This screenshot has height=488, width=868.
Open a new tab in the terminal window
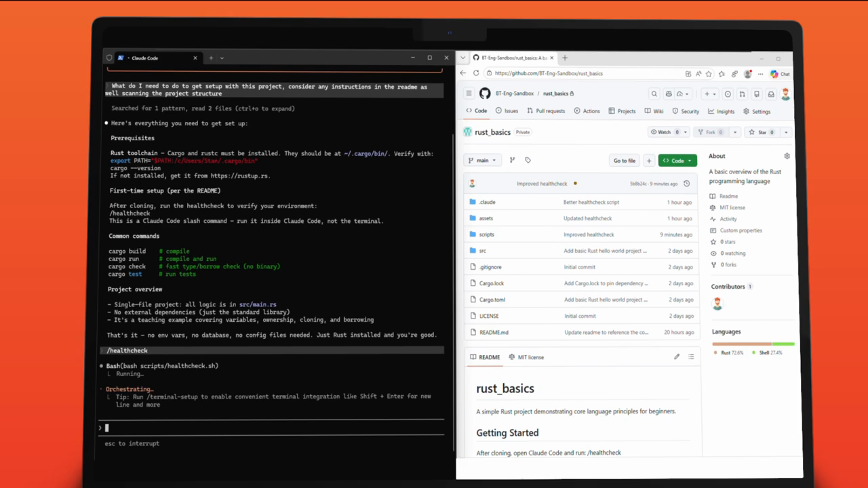click(x=211, y=58)
